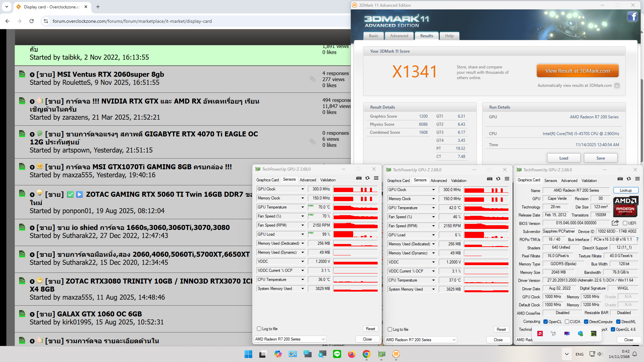Click the browser reload page icon
This screenshot has height=362, width=644.
(32, 21)
